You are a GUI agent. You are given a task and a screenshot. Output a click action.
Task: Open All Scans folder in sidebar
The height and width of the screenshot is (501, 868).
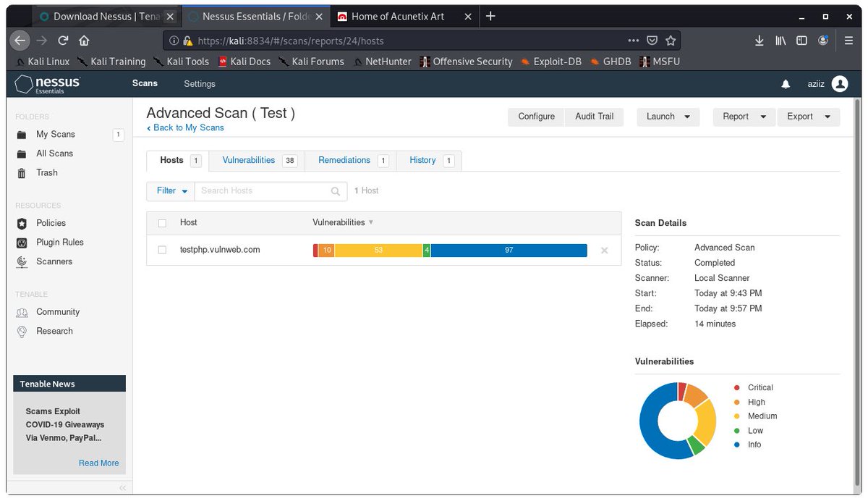pyautogui.click(x=54, y=153)
